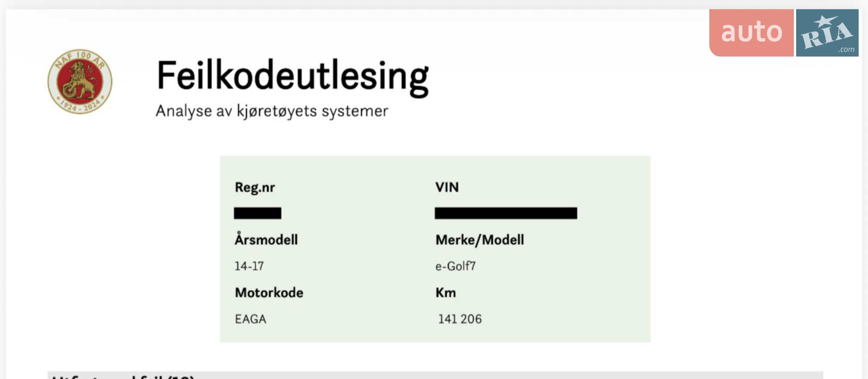
Task: Click the redacted VIN number bar
Action: coord(506,213)
